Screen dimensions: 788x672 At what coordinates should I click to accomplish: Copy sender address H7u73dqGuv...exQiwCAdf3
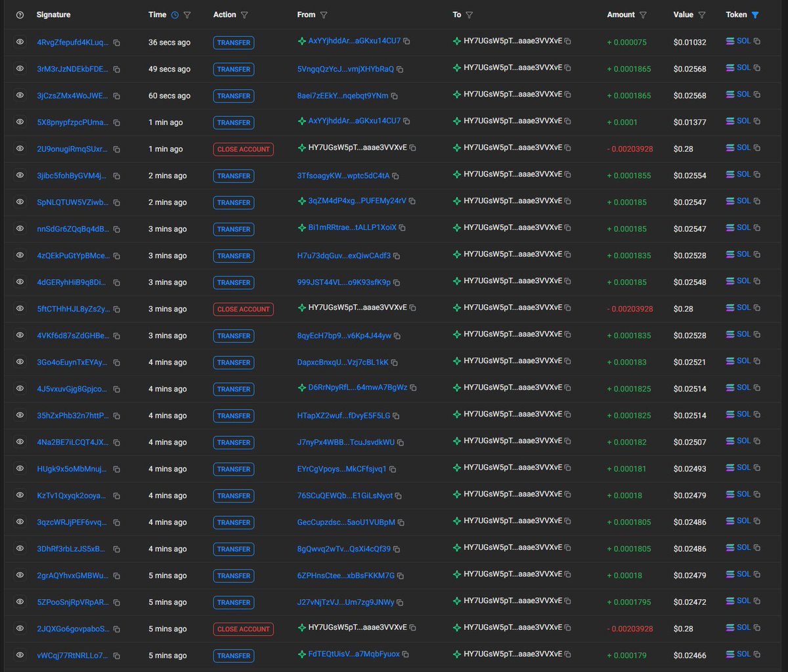[x=397, y=256]
